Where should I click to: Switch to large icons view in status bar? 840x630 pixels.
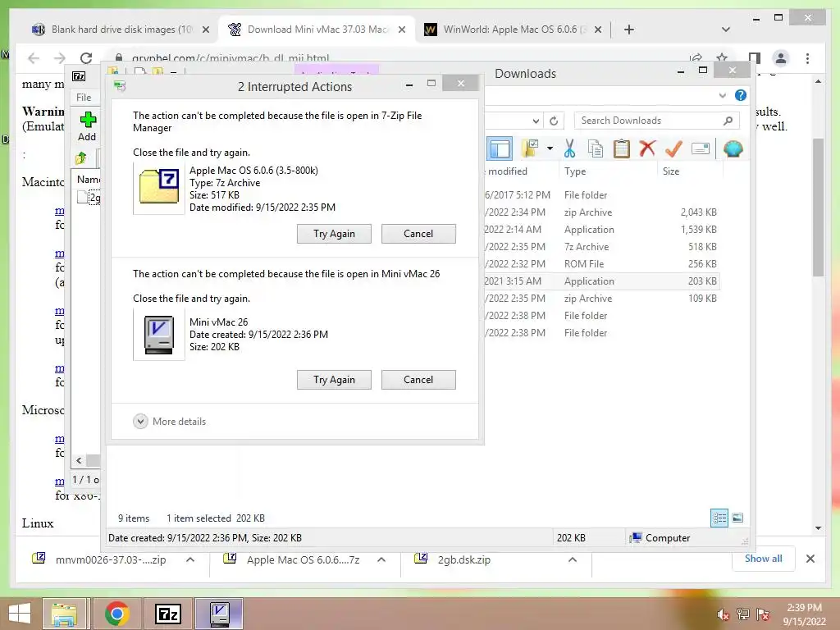pos(737,518)
